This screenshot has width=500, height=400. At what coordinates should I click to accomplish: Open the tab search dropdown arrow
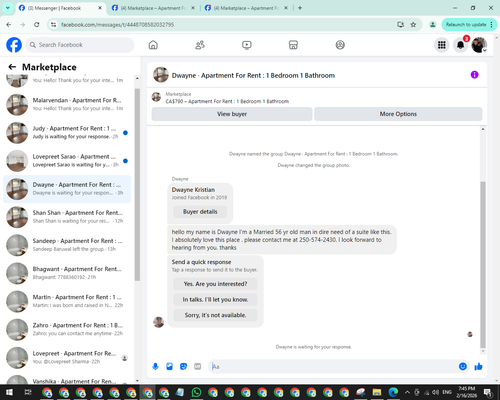coord(7,8)
